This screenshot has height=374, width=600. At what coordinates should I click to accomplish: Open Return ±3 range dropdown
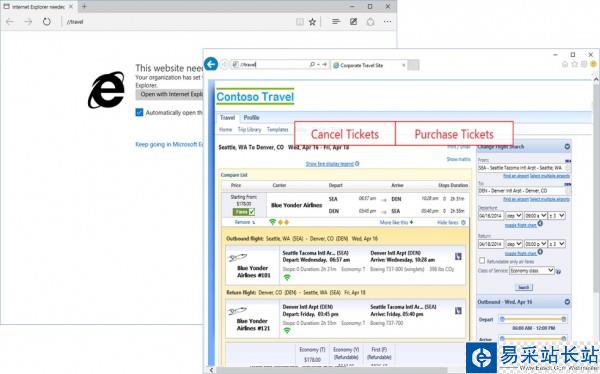click(557, 244)
